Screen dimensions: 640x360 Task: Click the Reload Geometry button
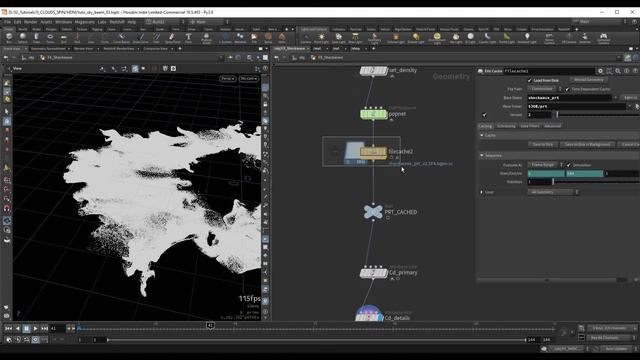(x=589, y=80)
